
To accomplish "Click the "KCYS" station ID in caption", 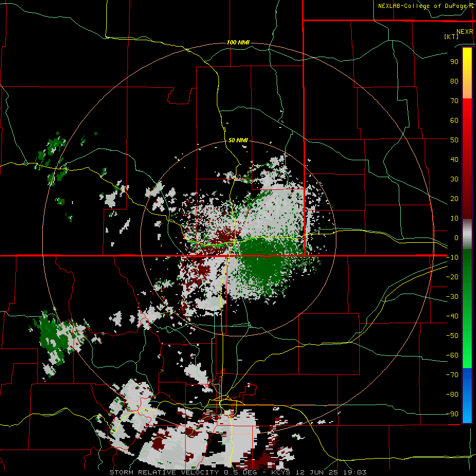I will click(280, 472).
